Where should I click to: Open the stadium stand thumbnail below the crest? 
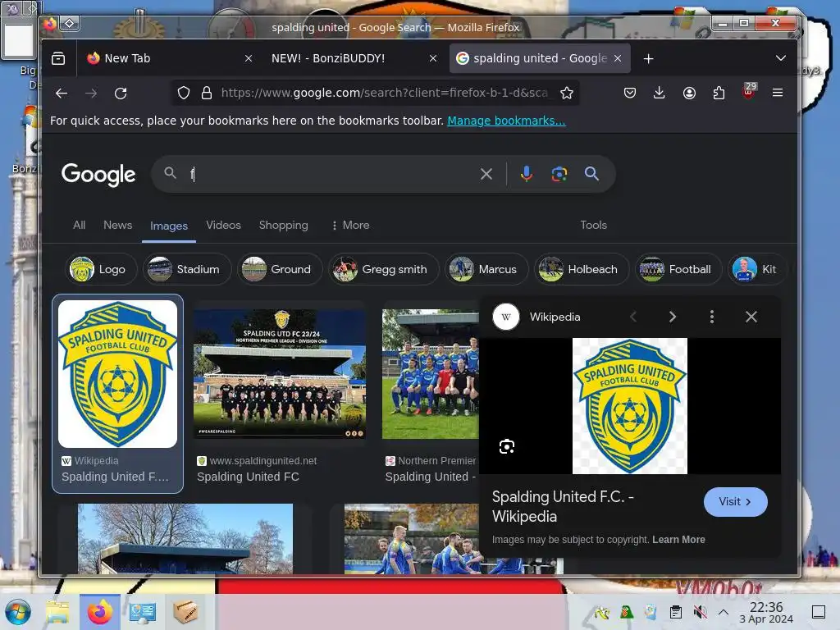185,539
